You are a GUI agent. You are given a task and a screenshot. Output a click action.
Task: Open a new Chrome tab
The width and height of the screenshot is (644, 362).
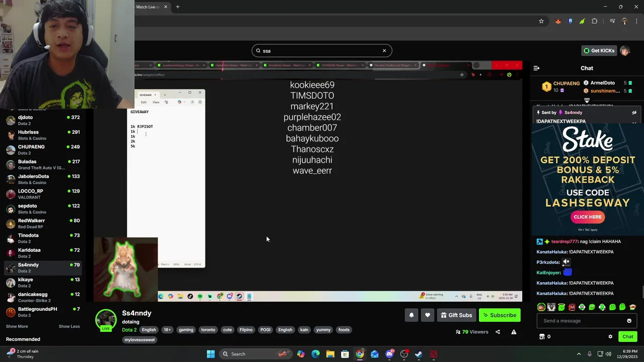[x=178, y=7]
